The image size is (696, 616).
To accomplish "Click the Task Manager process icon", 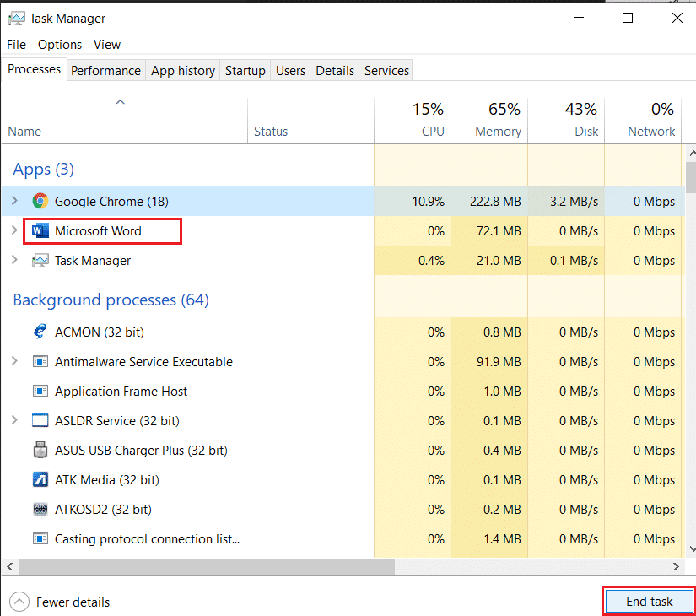I will [40, 261].
